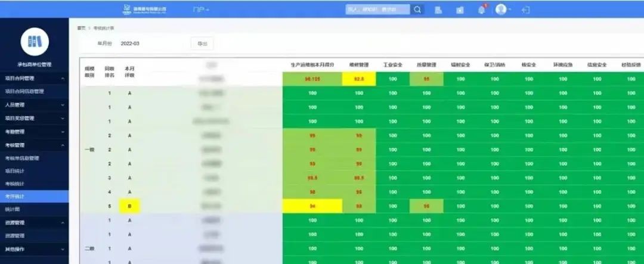
Task: Click the document icon right of search
Action: 438,10
